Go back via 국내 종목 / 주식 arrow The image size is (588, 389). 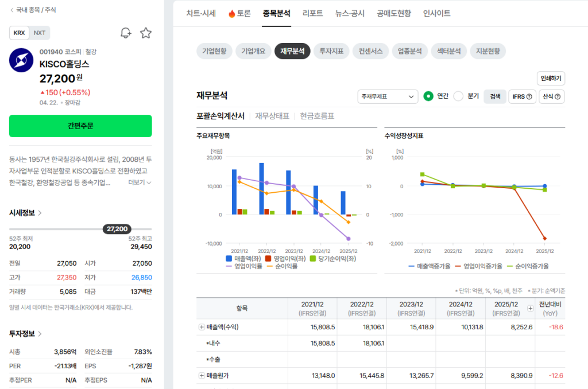(x=12, y=10)
